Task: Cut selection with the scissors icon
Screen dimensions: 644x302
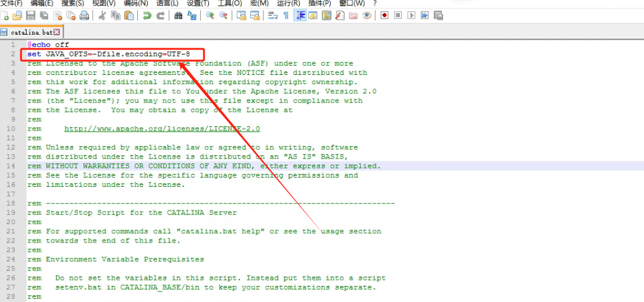Action: coord(102,15)
